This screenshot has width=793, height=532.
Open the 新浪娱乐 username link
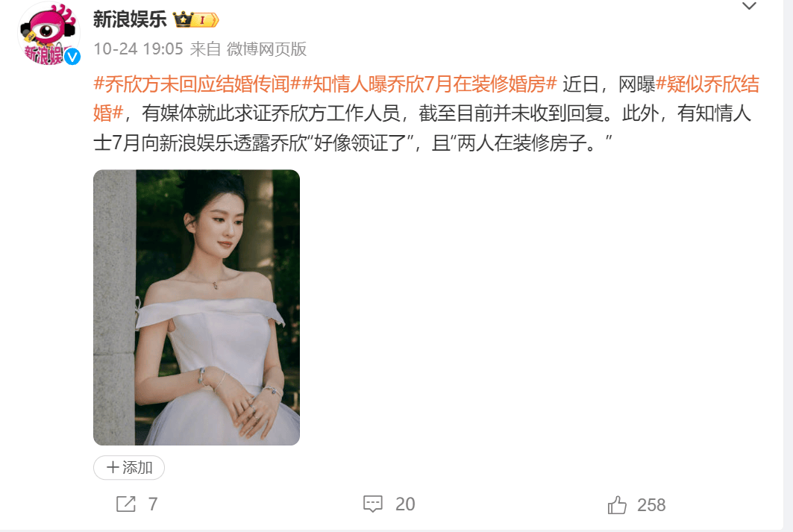coord(130,19)
